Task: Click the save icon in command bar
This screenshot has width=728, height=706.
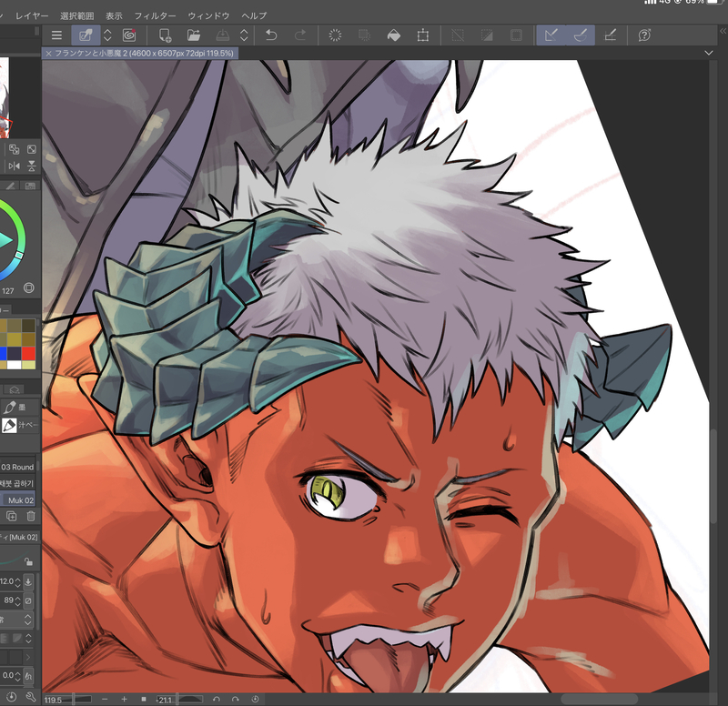Action: [223, 35]
